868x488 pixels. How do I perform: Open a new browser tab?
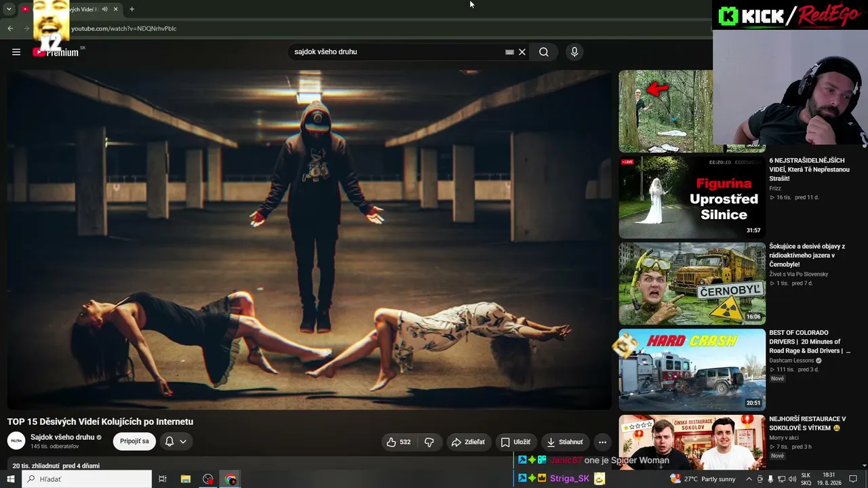click(x=132, y=9)
